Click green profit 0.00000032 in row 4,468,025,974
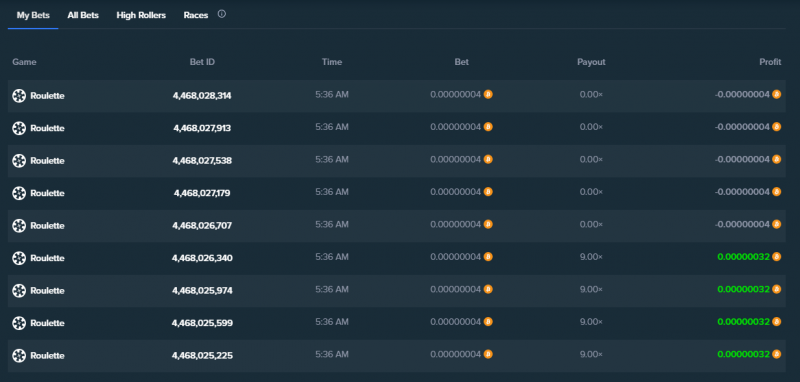Image resolution: width=800 pixels, height=382 pixels. [743, 289]
